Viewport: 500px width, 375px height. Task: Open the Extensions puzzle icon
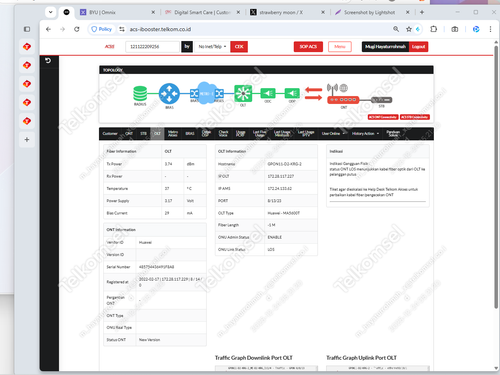pos(433,29)
